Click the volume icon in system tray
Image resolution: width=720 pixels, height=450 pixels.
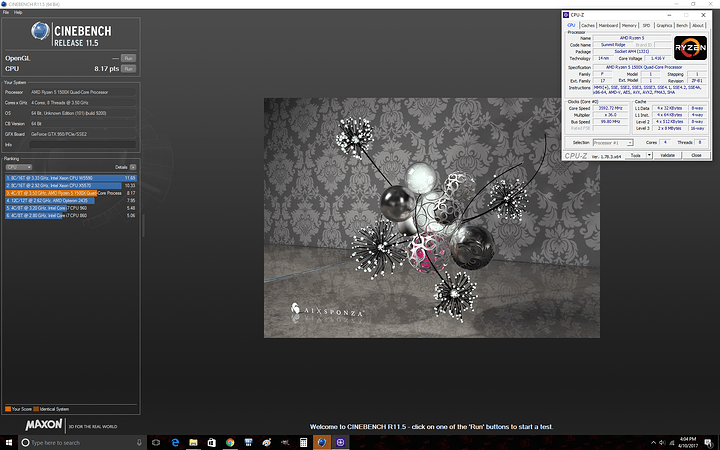tap(662, 443)
